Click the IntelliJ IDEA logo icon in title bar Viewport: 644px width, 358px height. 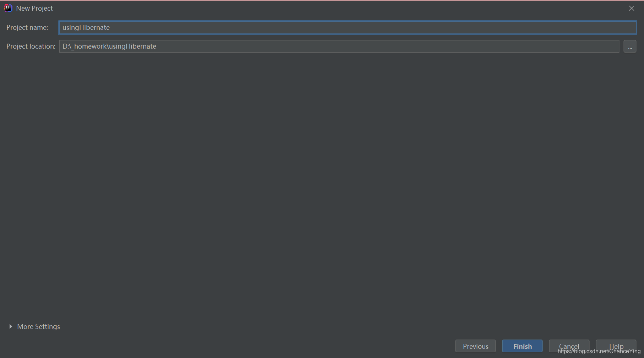pyautogui.click(x=8, y=8)
